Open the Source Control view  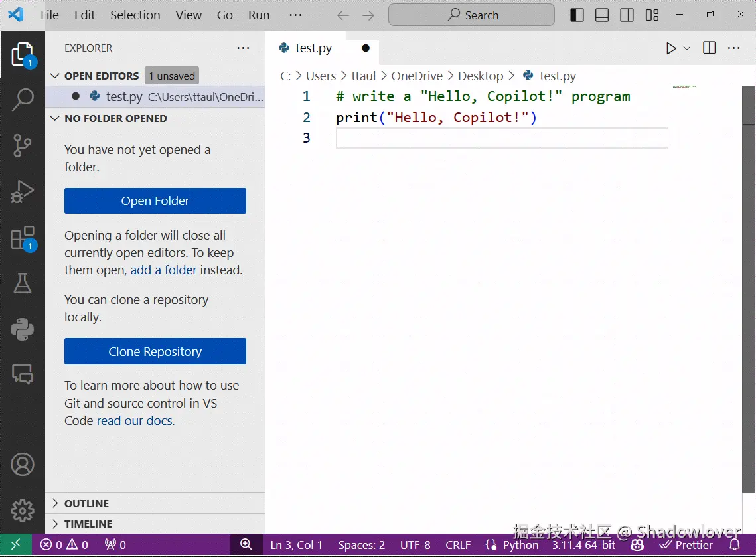pos(22,145)
